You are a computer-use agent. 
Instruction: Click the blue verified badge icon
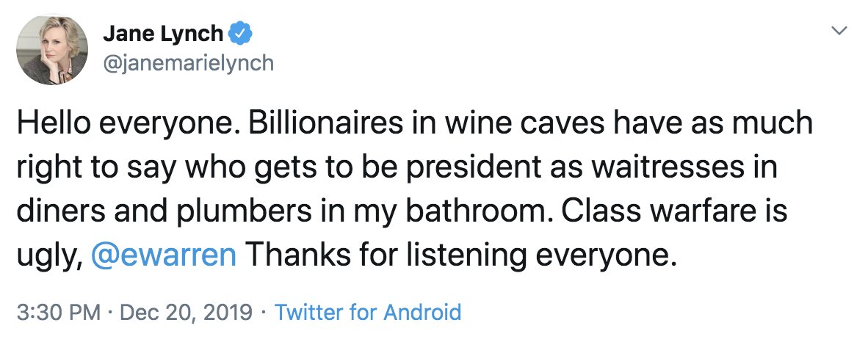[x=242, y=32]
